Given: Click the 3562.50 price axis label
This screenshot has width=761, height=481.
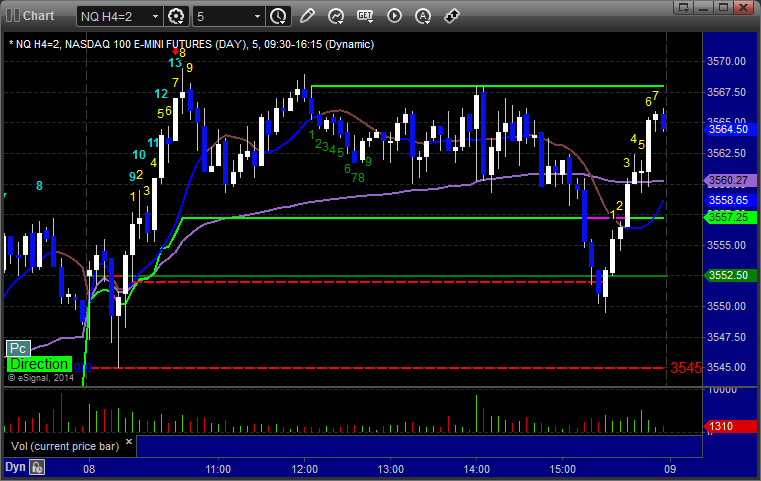Looking at the screenshot, I should (726, 153).
